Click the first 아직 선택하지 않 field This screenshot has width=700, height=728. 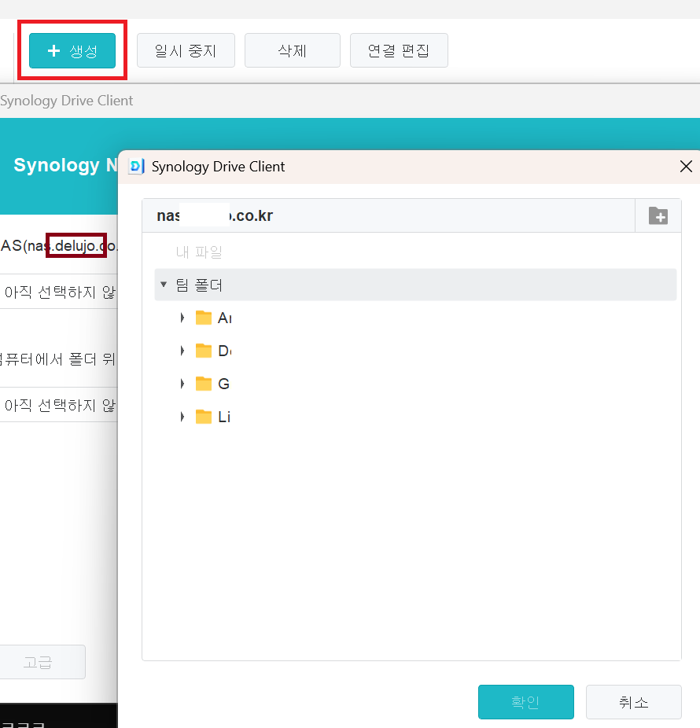pos(58,292)
